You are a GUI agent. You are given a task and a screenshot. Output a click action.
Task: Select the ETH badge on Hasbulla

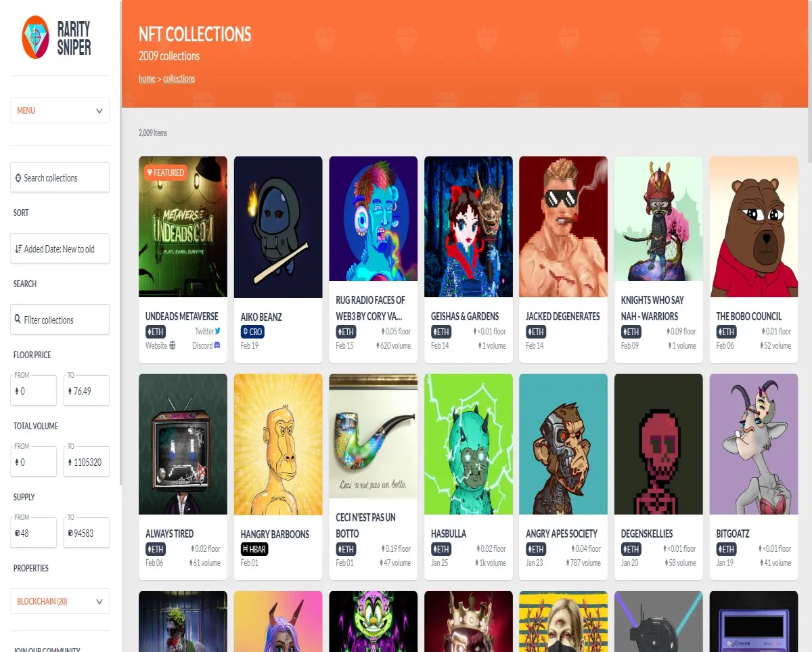tap(441, 549)
